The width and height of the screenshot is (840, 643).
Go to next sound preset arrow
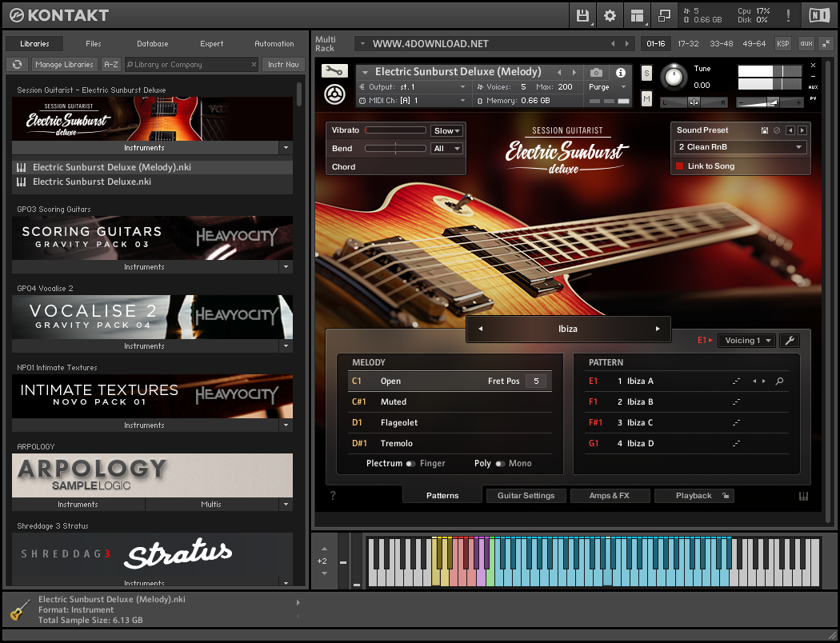(x=802, y=130)
